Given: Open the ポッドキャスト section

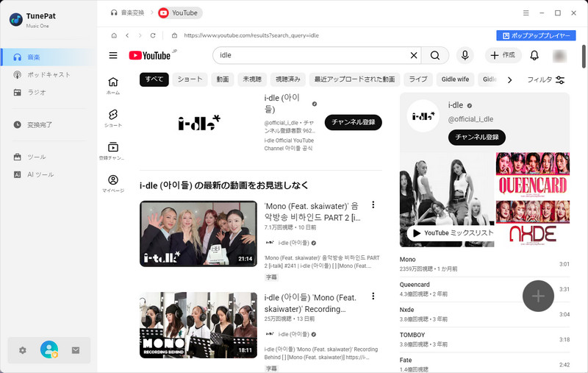Looking at the screenshot, I should (x=48, y=75).
